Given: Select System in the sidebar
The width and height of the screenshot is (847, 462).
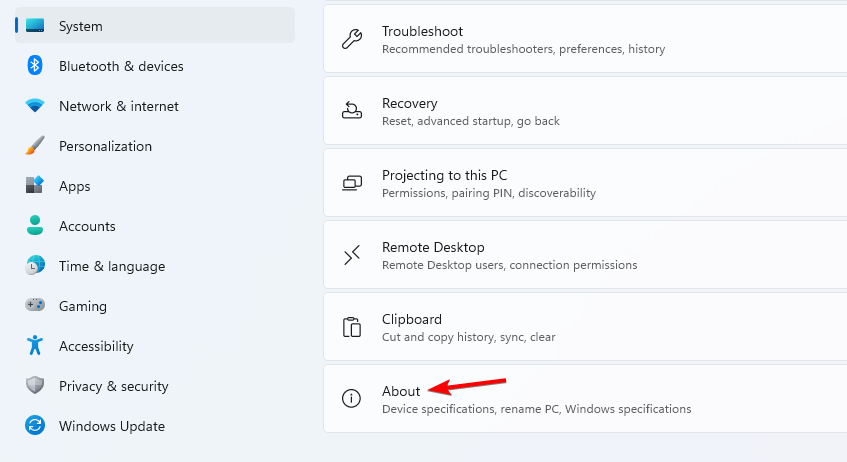Looking at the screenshot, I should pos(155,25).
